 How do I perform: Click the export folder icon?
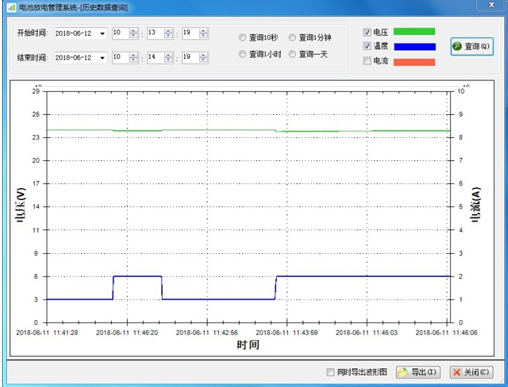pyautogui.click(x=403, y=372)
